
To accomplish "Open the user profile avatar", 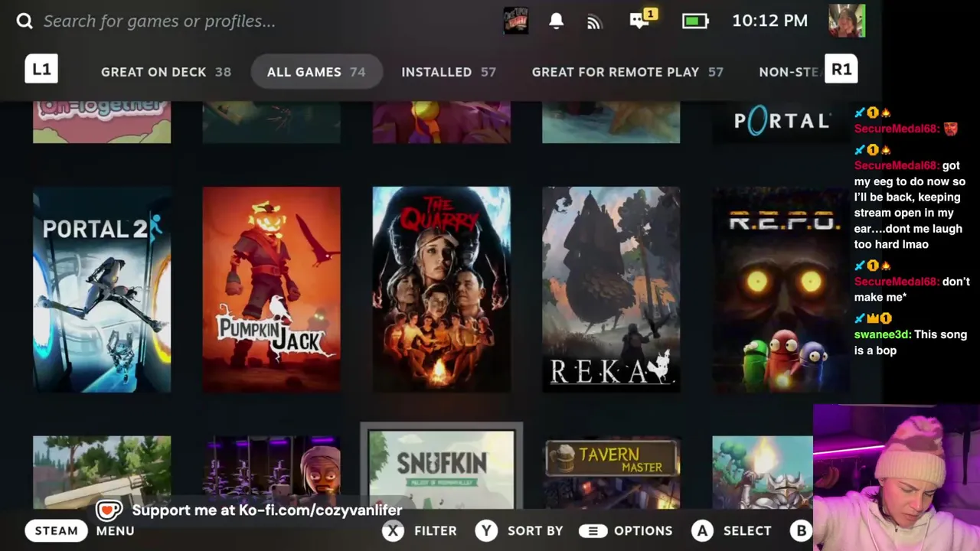I will (x=847, y=21).
